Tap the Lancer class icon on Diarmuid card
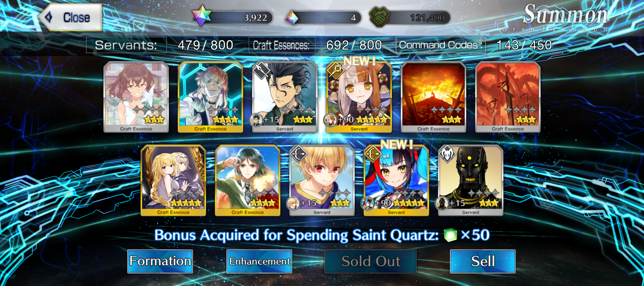Image resolution: width=644 pixels, height=286 pixels. pos(261,70)
